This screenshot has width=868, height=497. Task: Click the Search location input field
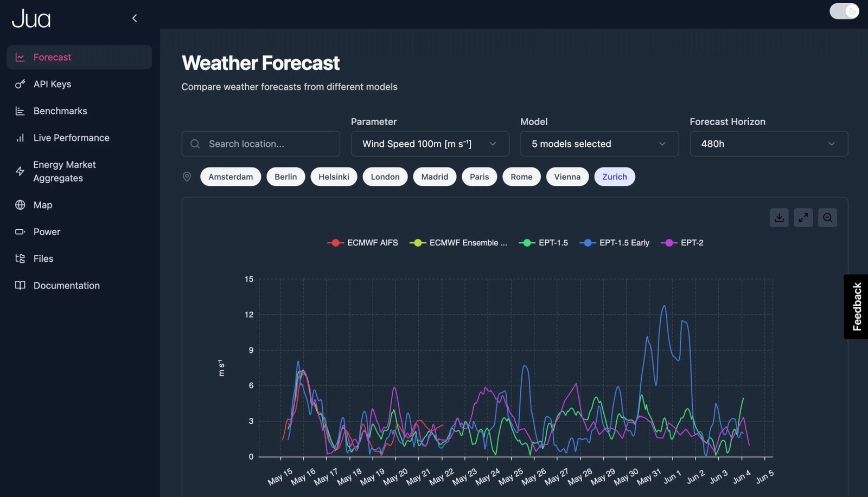[260, 144]
